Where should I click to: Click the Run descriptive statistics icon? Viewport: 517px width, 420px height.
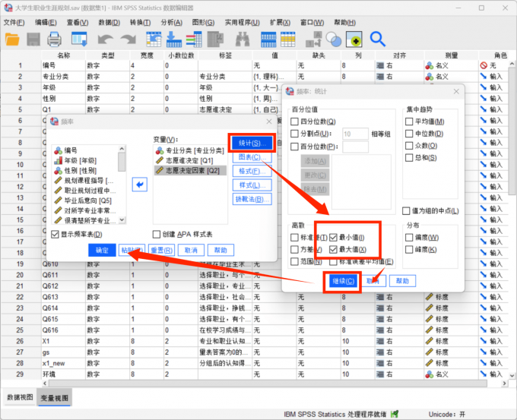[216, 39]
